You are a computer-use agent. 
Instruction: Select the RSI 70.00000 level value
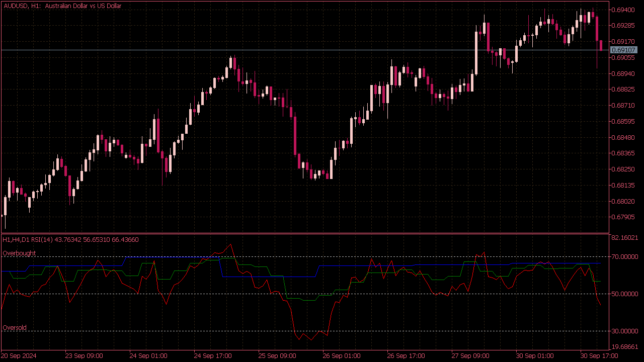tap(625, 257)
